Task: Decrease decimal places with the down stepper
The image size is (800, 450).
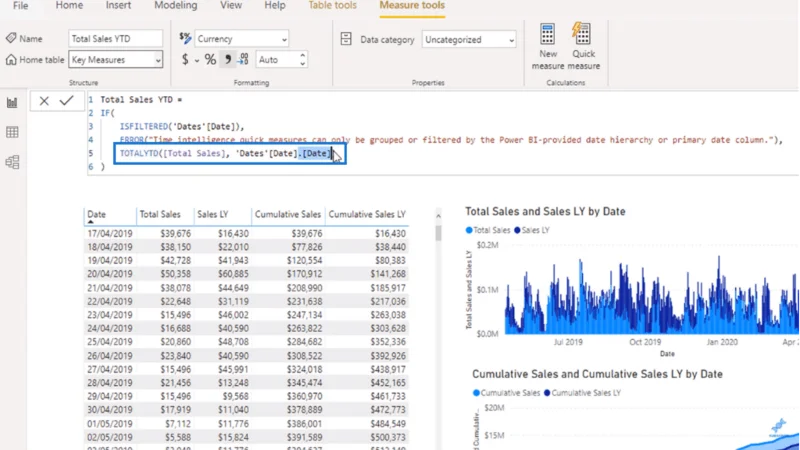Action: click(303, 64)
